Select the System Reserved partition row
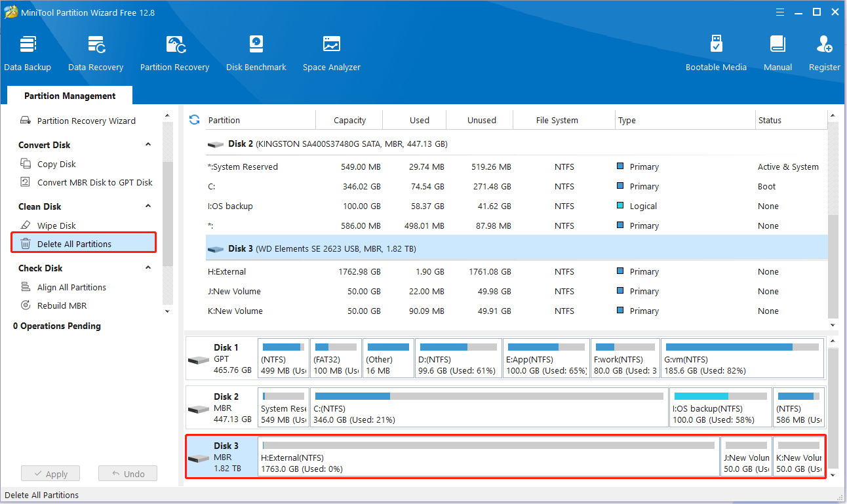 (516, 166)
